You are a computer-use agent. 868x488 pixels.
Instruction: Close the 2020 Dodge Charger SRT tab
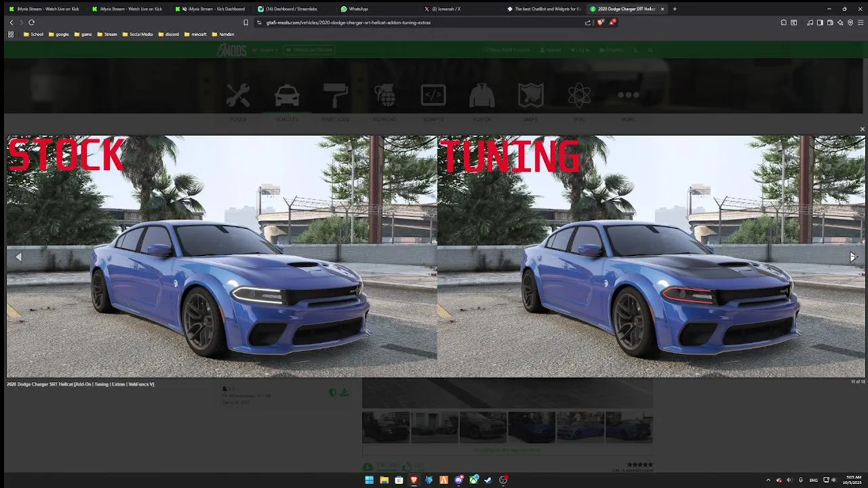[662, 9]
